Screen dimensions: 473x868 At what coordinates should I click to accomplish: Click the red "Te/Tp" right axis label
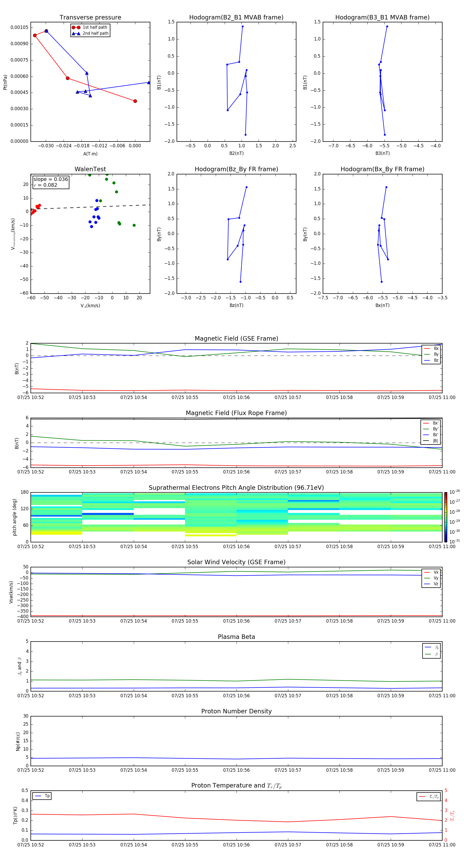453,815
